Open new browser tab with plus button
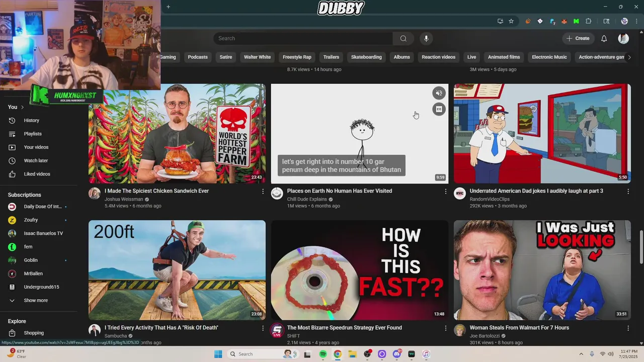 [x=168, y=7]
